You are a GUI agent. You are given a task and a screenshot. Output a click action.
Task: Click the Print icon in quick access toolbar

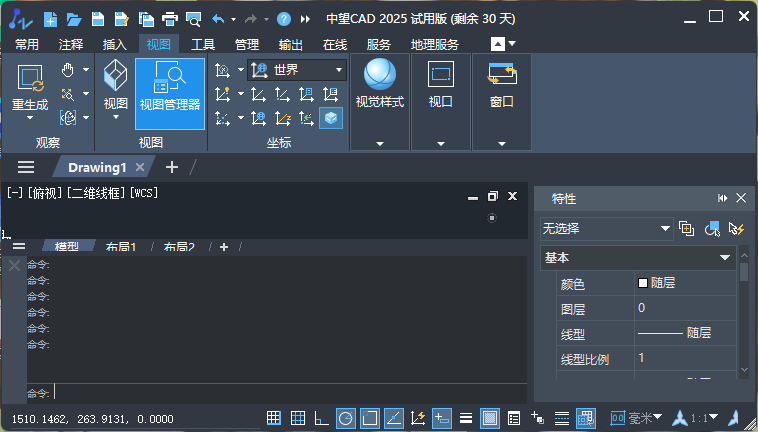[170, 19]
